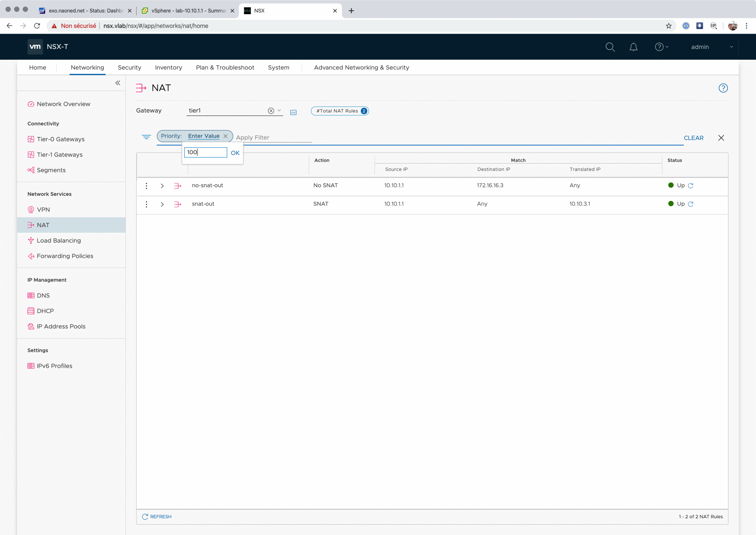
Task: Open three-dot menu for no-snat-out rule
Action: pos(146,185)
